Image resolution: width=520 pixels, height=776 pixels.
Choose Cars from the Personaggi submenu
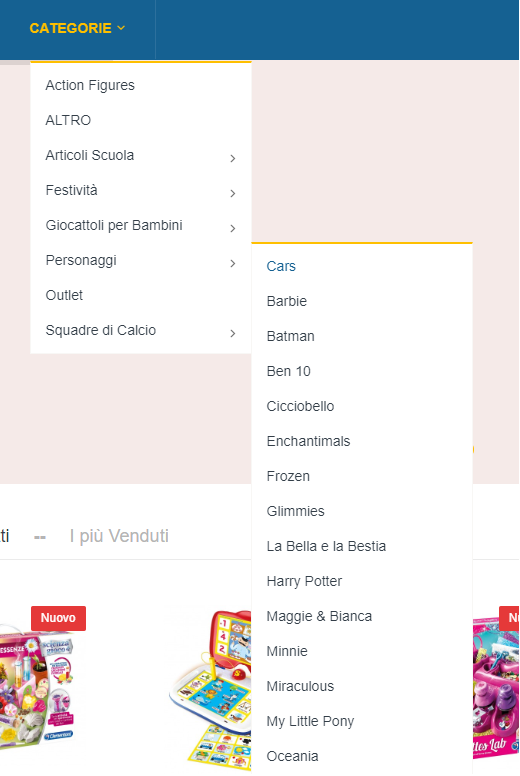(x=281, y=266)
